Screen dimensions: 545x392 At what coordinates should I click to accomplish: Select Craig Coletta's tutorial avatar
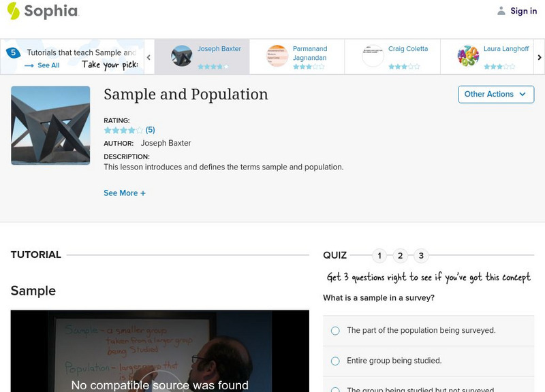(373, 56)
